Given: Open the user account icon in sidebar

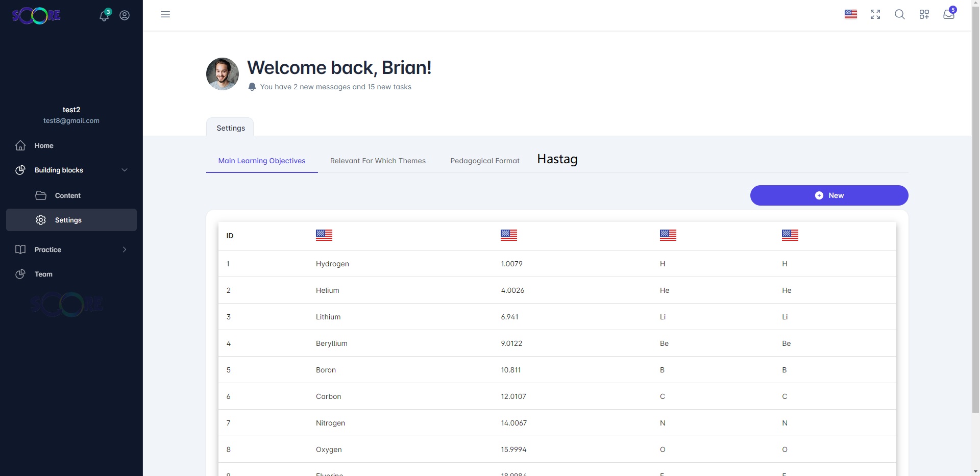Looking at the screenshot, I should [x=125, y=16].
